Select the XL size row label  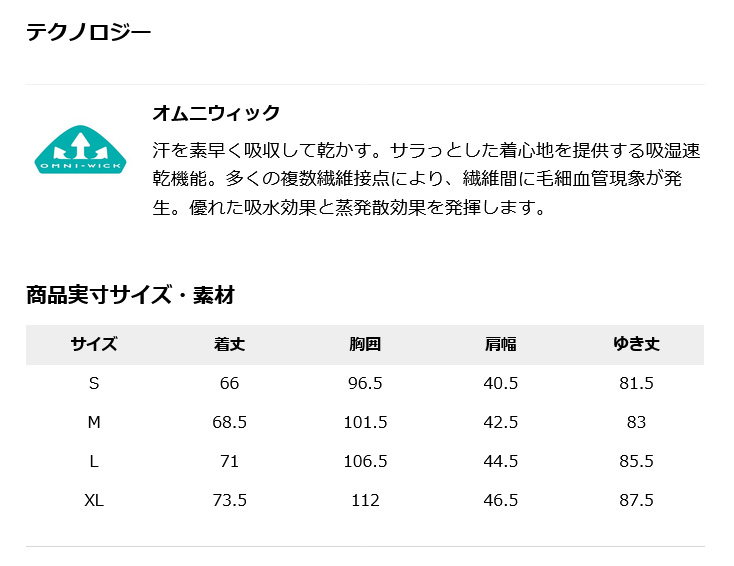point(94,500)
